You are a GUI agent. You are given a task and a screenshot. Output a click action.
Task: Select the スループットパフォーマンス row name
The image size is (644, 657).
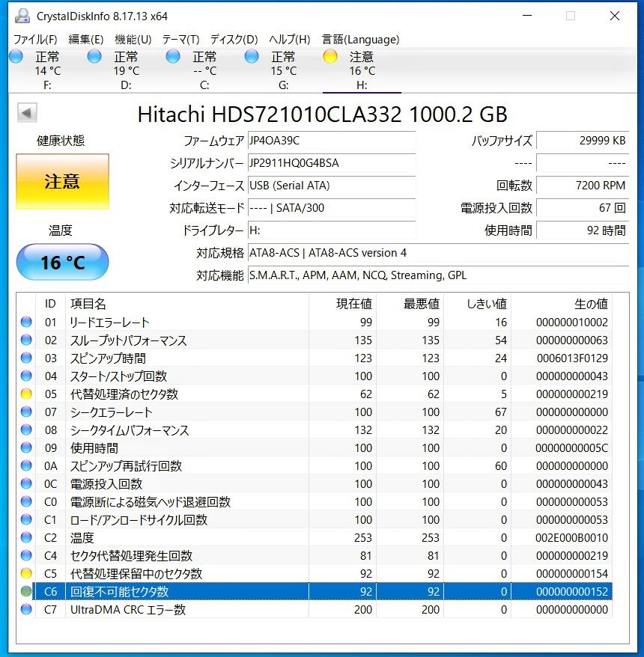[x=128, y=340]
